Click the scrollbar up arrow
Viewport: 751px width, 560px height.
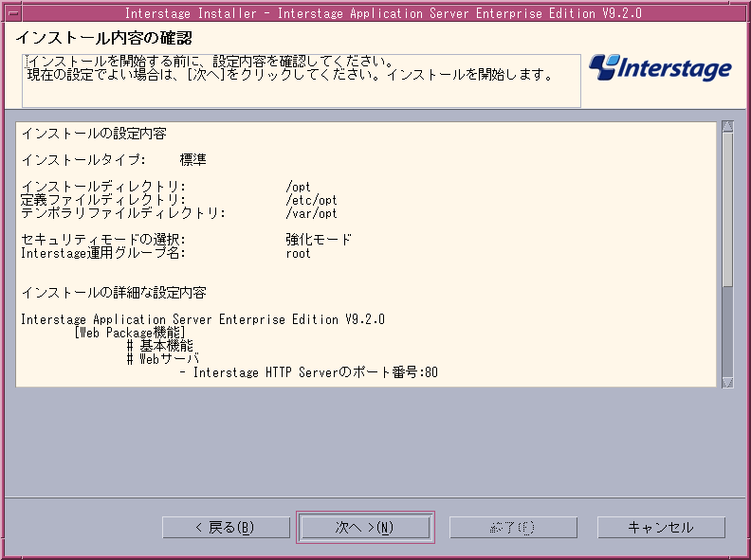[x=727, y=126]
